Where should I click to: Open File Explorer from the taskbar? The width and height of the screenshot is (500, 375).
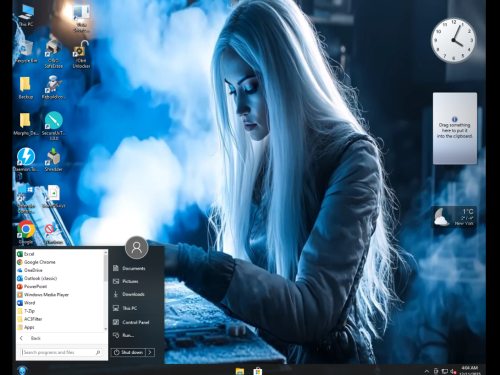pyautogui.click(x=240, y=371)
